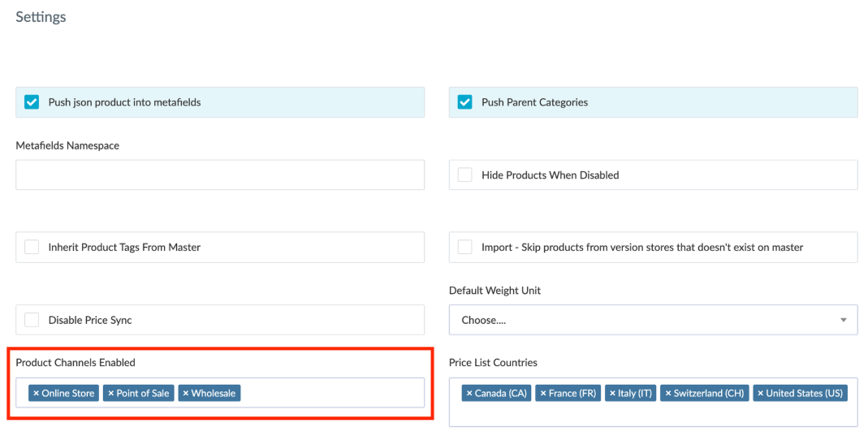Check the Disable Price Sync box
This screenshot has width=868, height=436.
(x=32, y=320)
